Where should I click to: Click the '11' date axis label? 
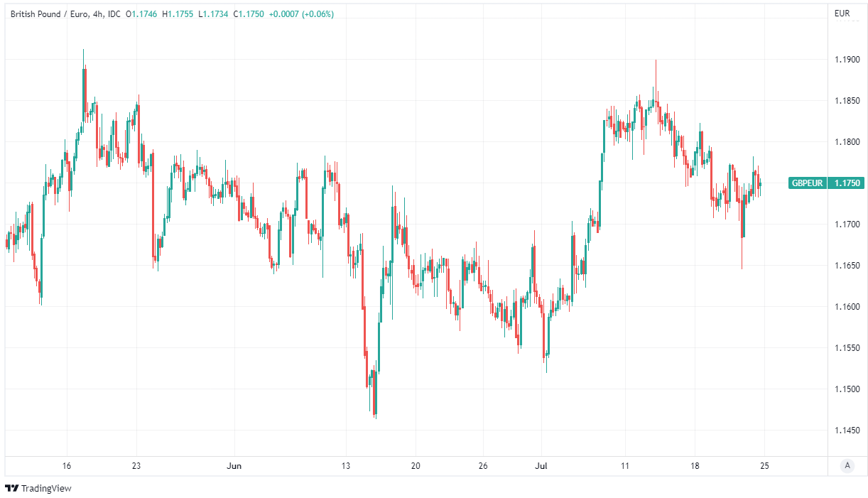pyautogui.click(x=625, y=466)
